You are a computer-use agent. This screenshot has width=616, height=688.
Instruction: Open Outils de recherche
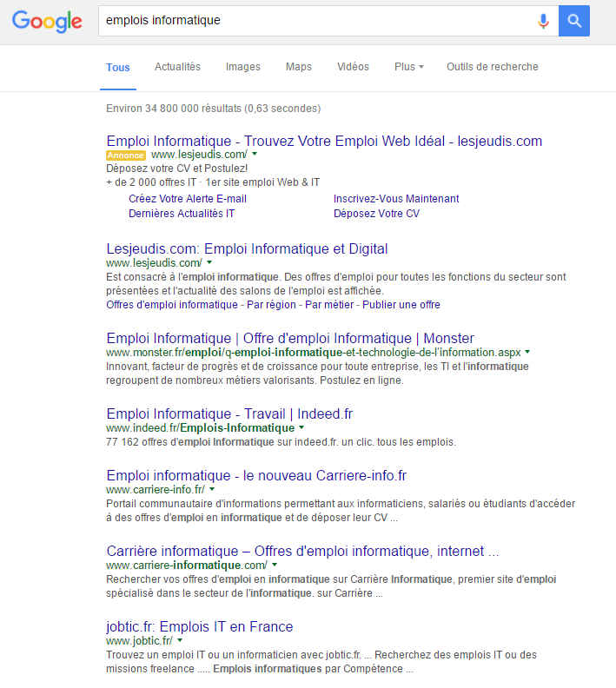[493, 67]
